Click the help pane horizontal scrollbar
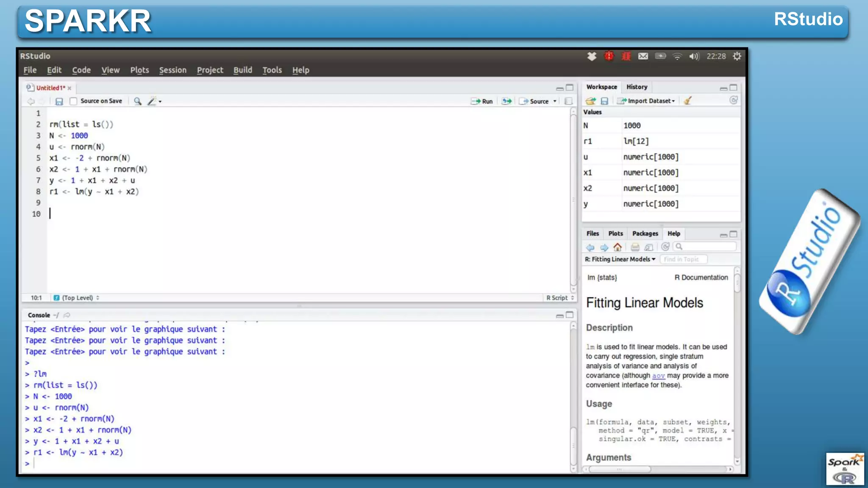Image resolution: width=868 pixels, height=488 pixels. point(620,469)
